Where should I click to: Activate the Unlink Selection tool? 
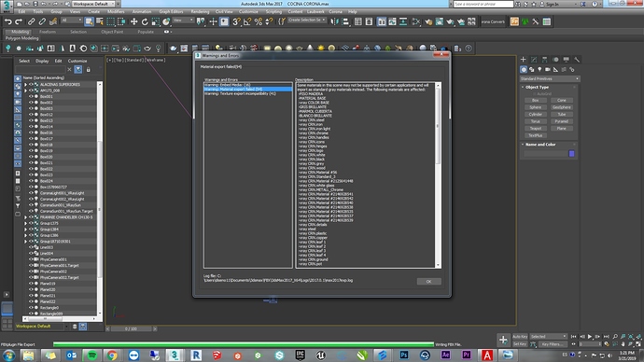(x=42, y=21)
